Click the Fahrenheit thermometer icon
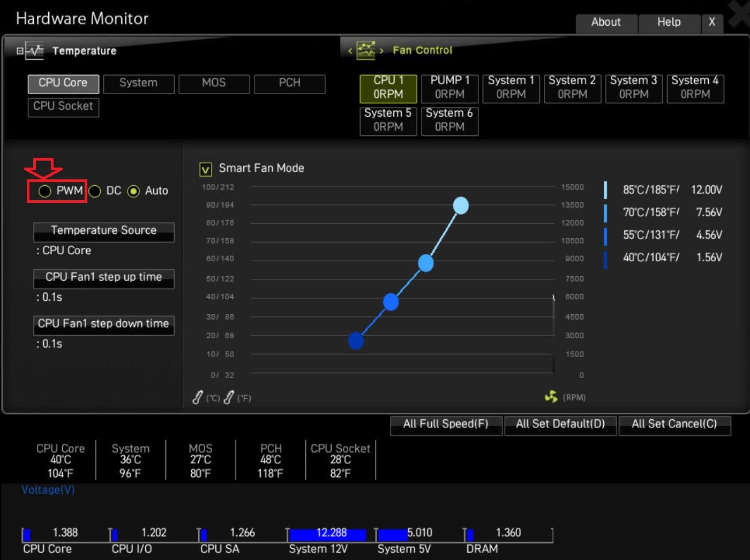The height and width of the screenshot is (560, 750). [x=228, y=397]
